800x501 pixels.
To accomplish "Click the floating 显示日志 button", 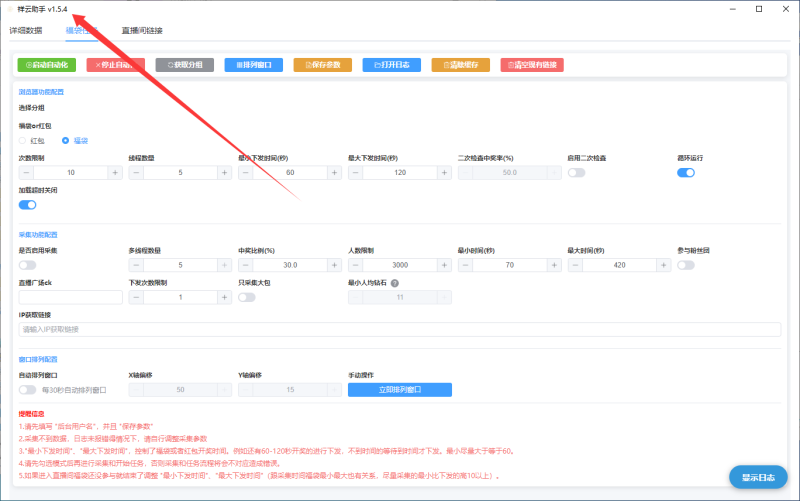I will (x=758, y=478).
